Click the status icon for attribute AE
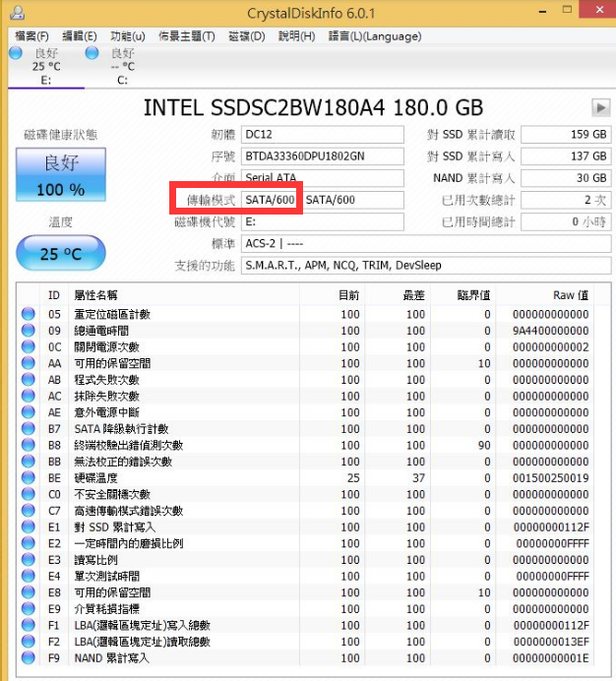Image resolution: width=616 pixels, height=681 pixels. 29,412
